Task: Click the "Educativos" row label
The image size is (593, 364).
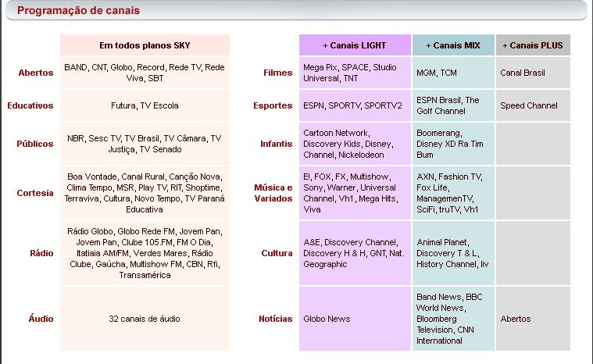Action: click(30, 105)
